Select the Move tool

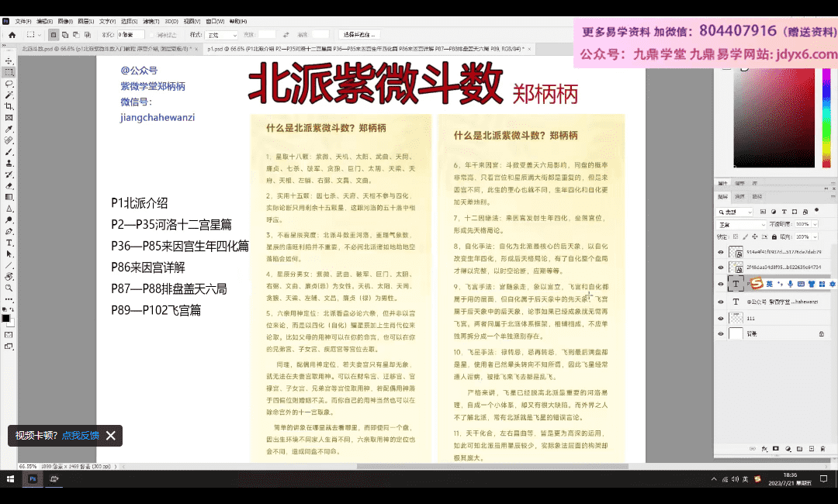click(x=9, y=60)
